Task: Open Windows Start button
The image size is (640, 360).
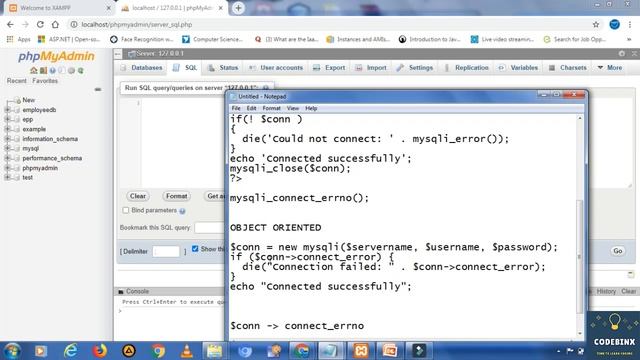Action: tap(12, 351)
